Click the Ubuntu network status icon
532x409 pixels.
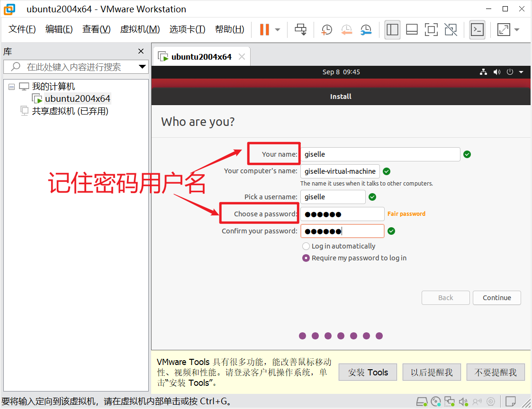[484, 72]
